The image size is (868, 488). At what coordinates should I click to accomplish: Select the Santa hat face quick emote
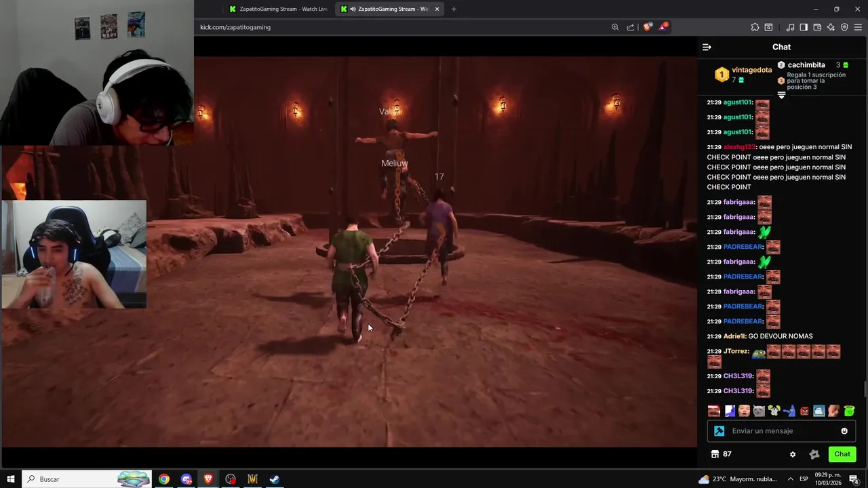coord(714,411)
